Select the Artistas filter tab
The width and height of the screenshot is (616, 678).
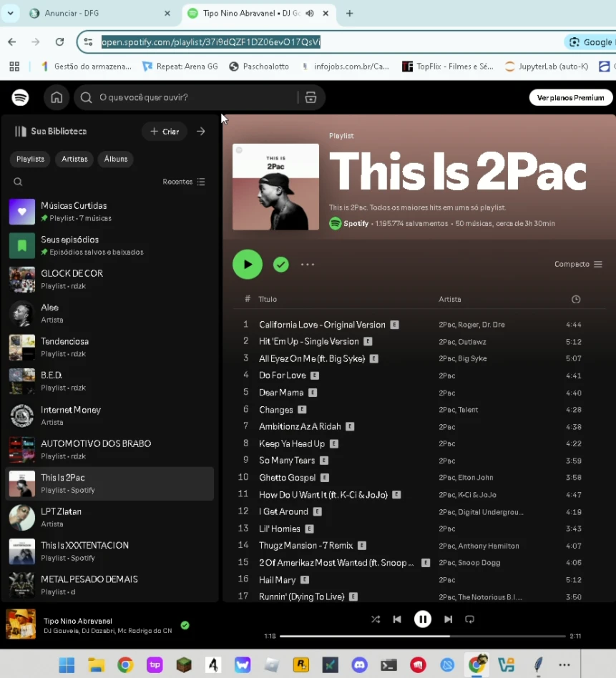point(74,159)
